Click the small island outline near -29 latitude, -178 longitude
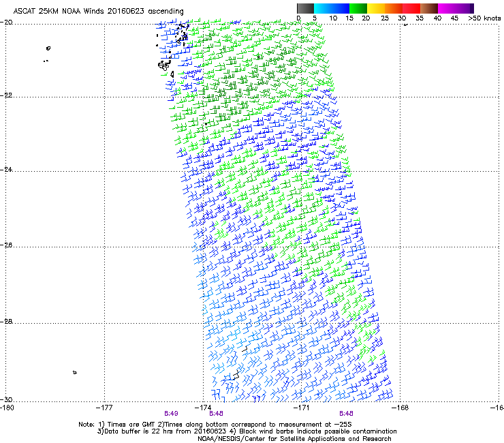Image resolution: width=504 pixels, height=443 pixels. coord(74,373)
